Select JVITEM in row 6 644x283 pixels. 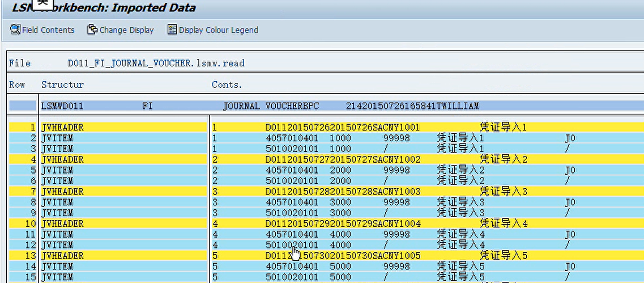pos(57,181)
